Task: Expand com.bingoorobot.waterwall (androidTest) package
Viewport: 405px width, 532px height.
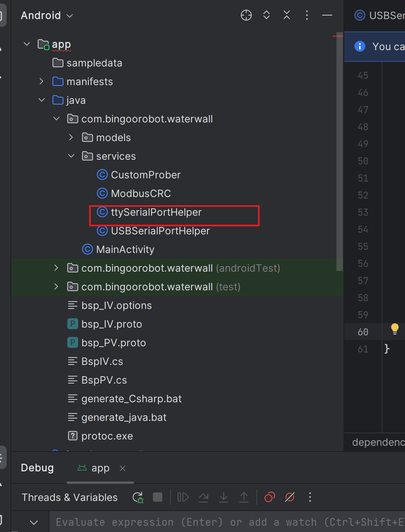Action: (56, 268)
